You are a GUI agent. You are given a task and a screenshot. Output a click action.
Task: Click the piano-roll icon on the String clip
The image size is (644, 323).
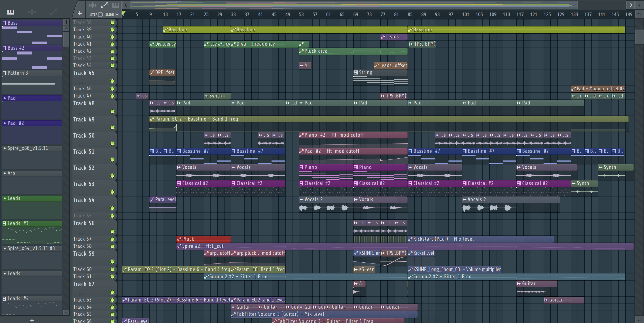[356, 72]
